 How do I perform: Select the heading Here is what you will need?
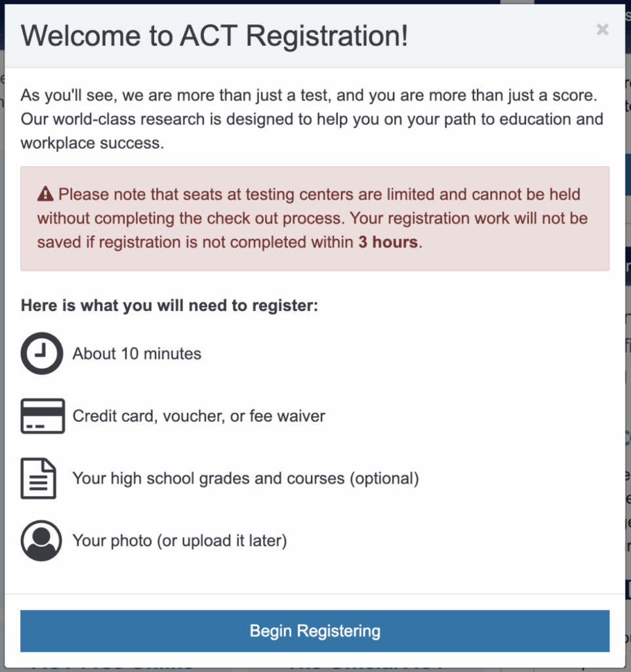pos(170,305)
